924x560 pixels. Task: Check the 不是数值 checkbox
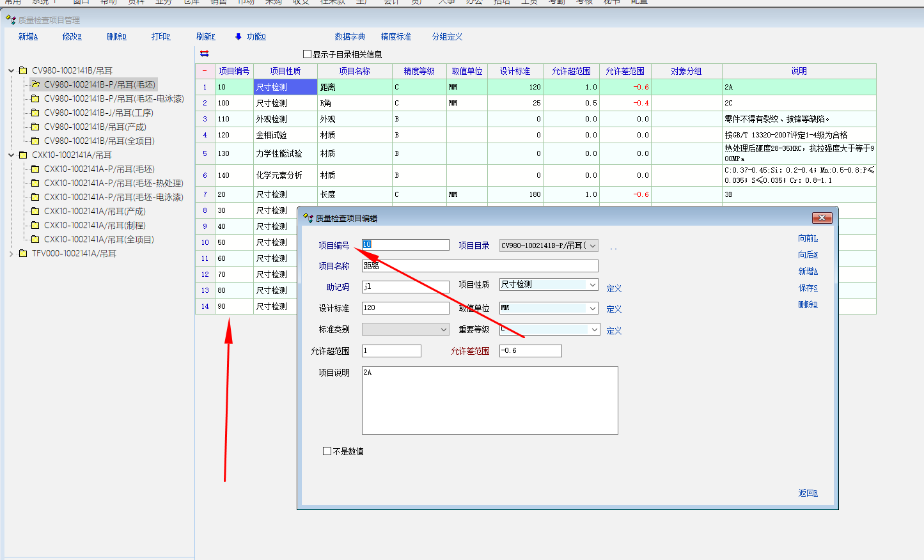pyautogui.click(x=327, y=451)
